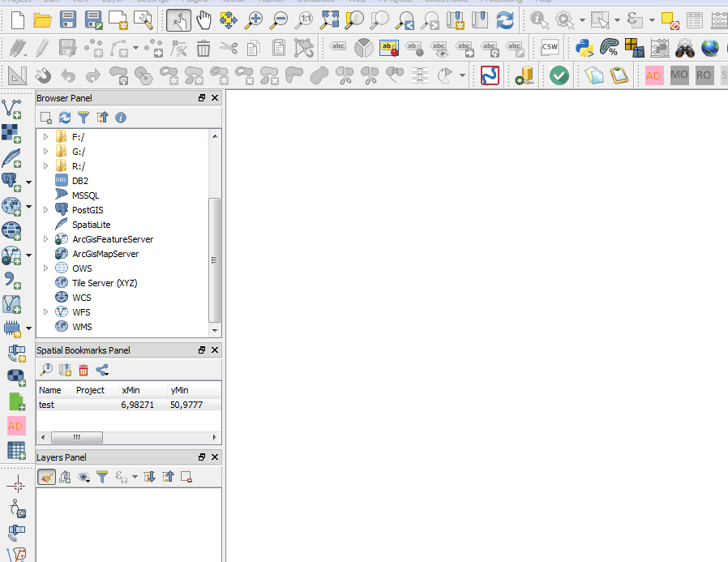Add a vector layer from sidebar
The height and width of the screenshot is (562, 728).
pyautogui.click(x=11, y=109)
